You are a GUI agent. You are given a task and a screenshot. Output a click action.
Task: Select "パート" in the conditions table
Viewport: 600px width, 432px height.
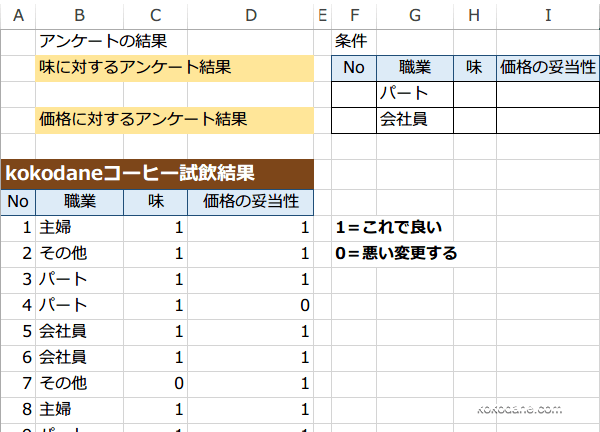click(x=405, y=94)
